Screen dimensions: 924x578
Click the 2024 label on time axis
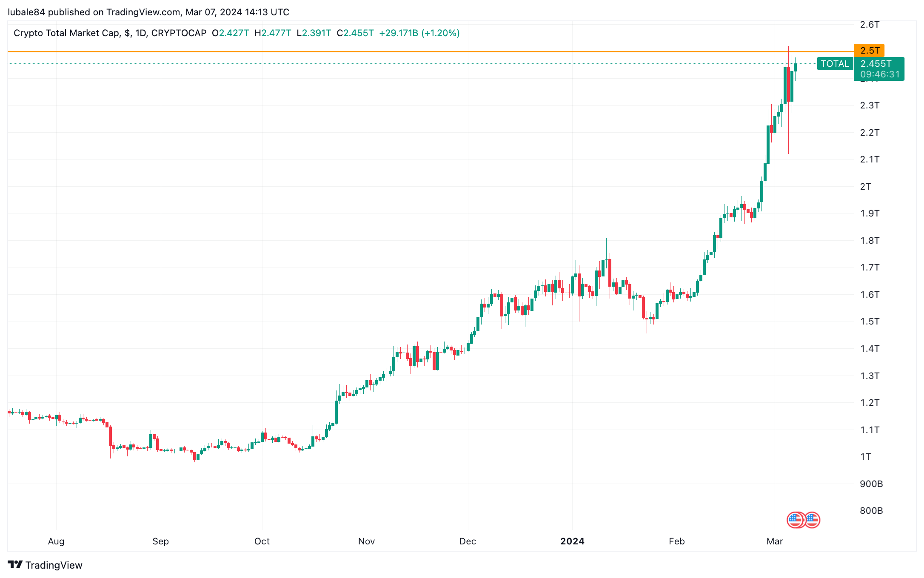pyautogui.click(x=572, y=541)
